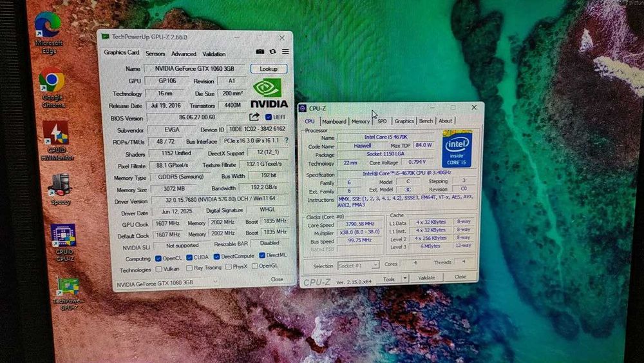Click the Subvendor EVGA value
The width and height of the screenshot is (644, 363).
click(x=172, y=130)
